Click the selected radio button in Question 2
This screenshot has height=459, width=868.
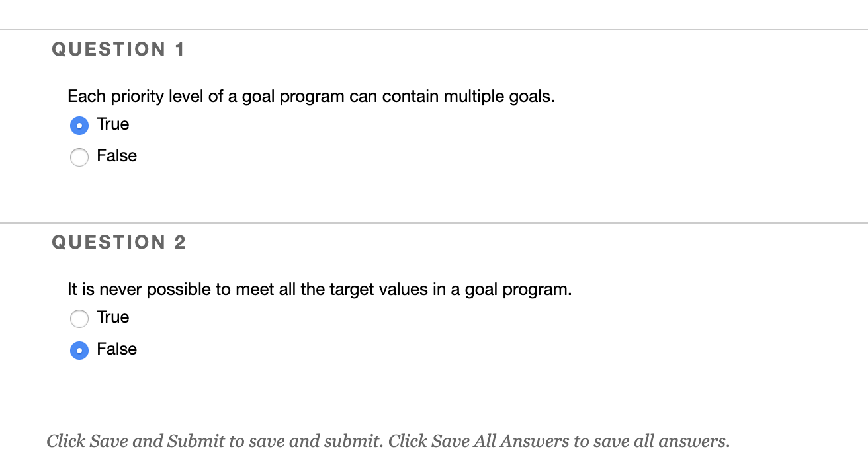tap(79, 351)
